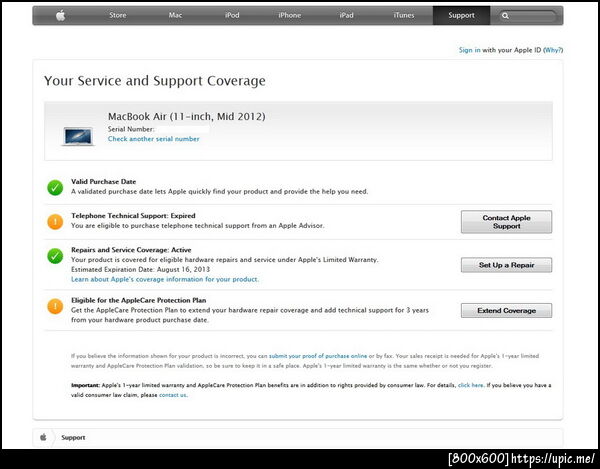The width and height of the screenshot is (600, 469).
Task: Open the Store tab
Action: click(117, 15)
